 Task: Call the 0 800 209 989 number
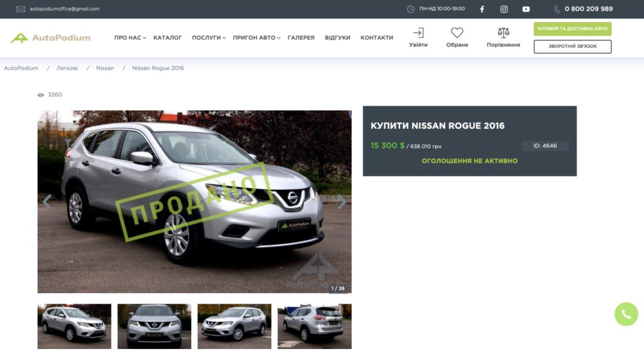[589, 9]
